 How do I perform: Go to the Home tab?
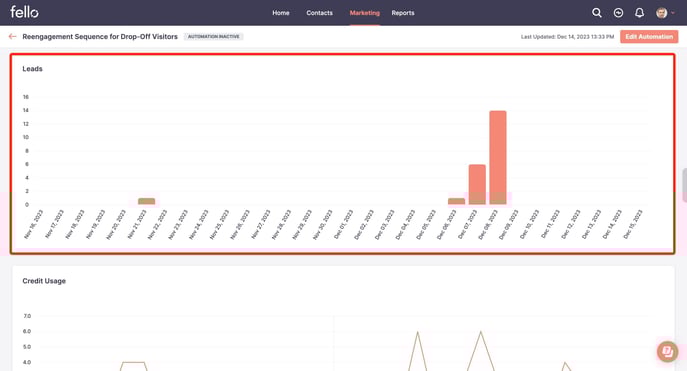pos(280,13)
